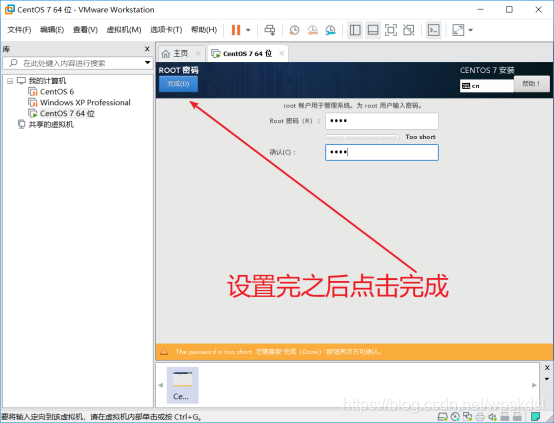Open the console view
Viewport: 554px width, 423px height.
[434, 30]
